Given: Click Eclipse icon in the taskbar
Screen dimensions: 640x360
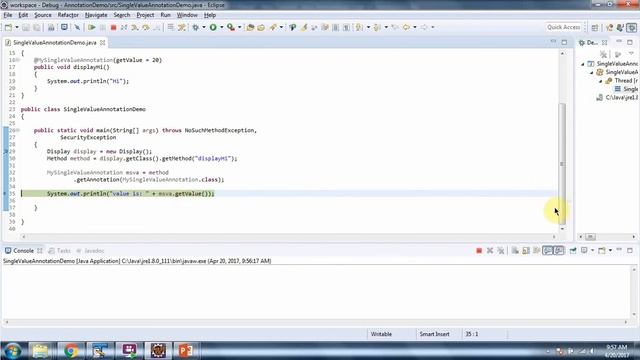Looking at the screenshot, I should pos(158,351).
